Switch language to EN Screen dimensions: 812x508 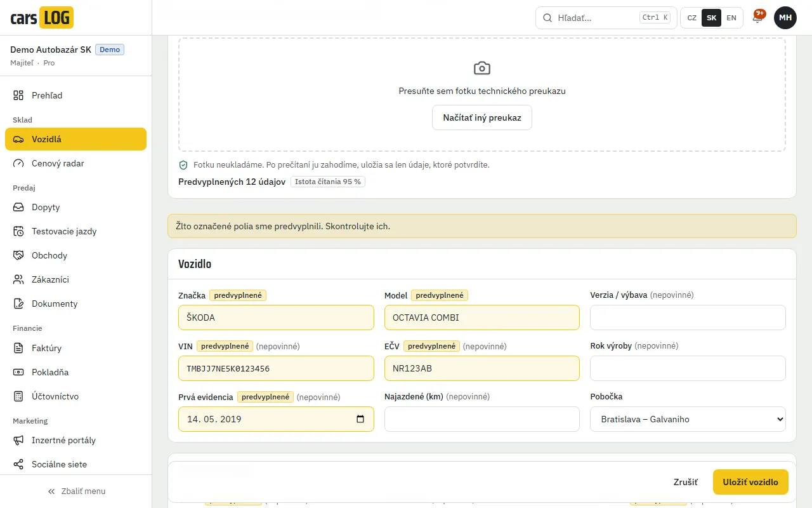(731, 18)
